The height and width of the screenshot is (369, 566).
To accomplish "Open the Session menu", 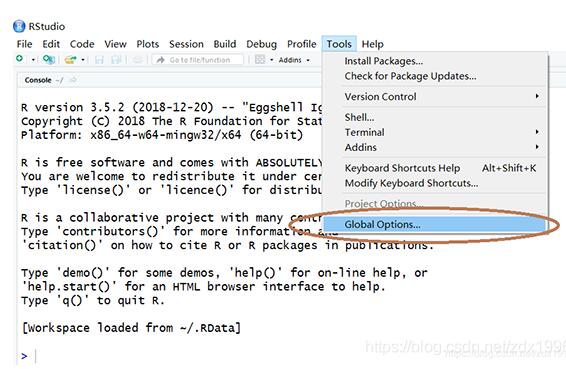I will click(x=186, y=44).
